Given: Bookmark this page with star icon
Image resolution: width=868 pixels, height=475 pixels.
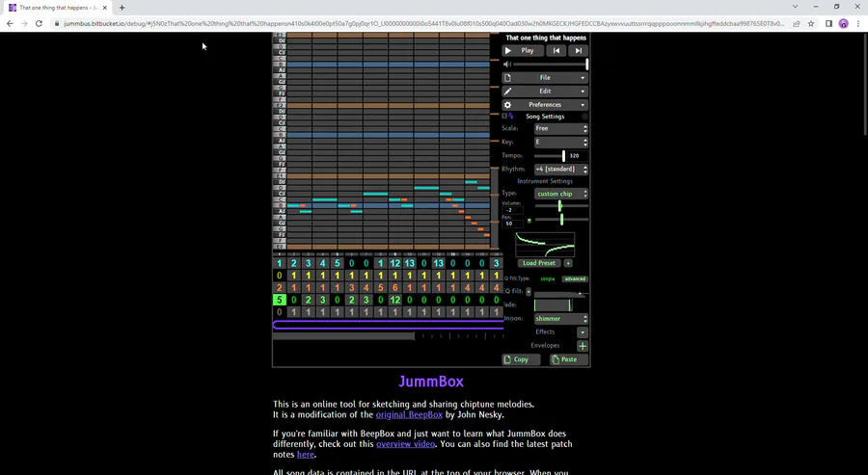Looking at the screenshot, I should tap(811, 24).
